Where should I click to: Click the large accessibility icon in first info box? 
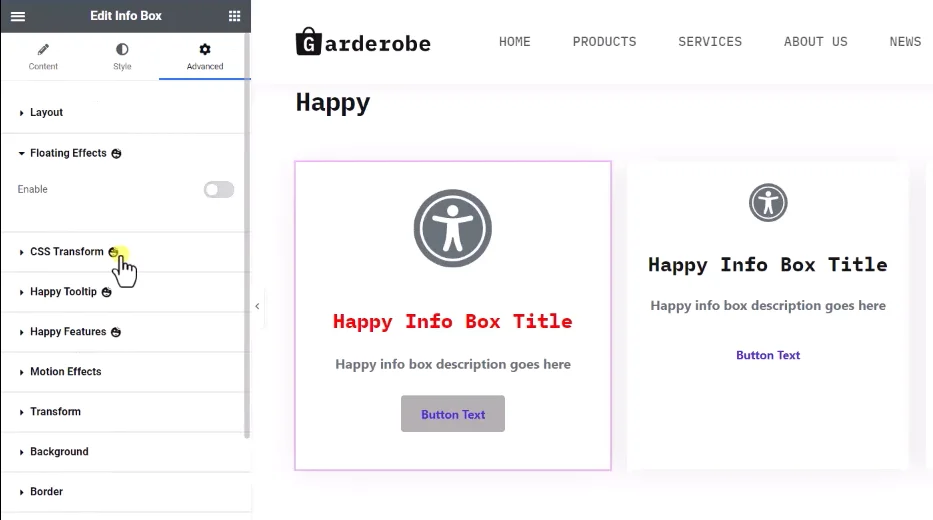(453, 228)
